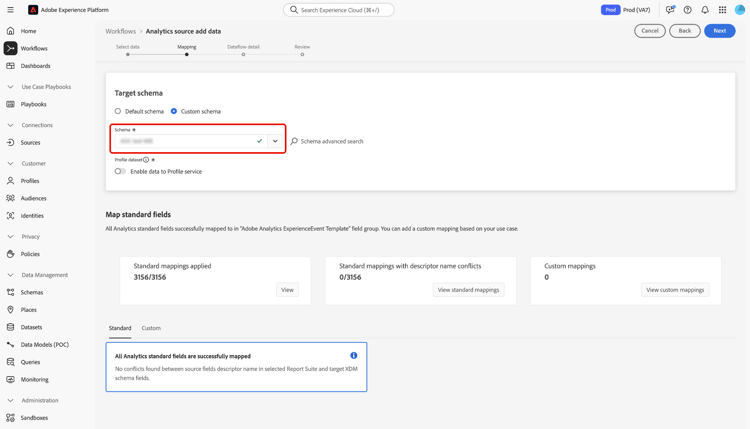
Task: Switch to the Custom mappings tab
Action: (151, 328)
